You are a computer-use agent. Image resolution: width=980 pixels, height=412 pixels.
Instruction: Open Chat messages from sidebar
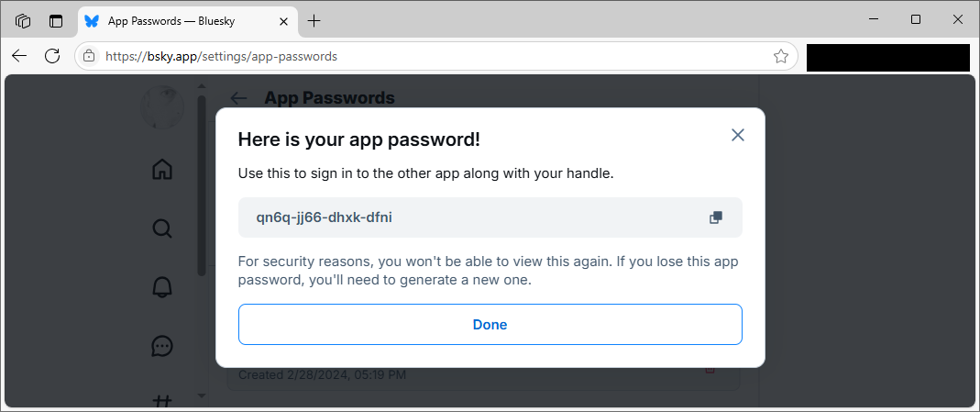click(162, 346)
